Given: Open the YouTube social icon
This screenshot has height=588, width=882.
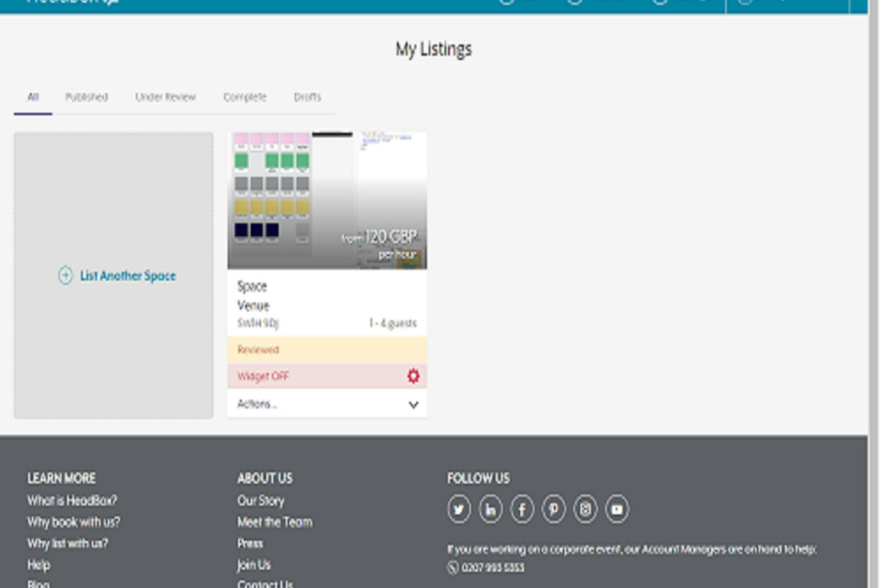Looking at the screenshot, I should point(617,509).
